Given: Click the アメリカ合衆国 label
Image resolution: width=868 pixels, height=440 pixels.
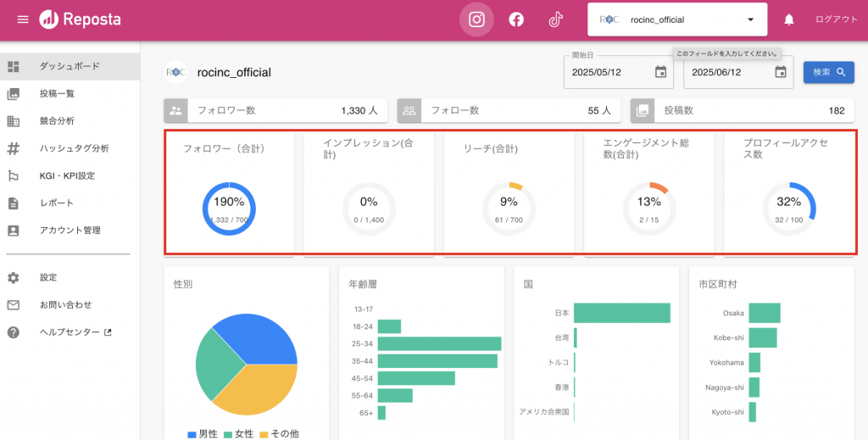Looking at the screenshot, I should click(544, 412).
